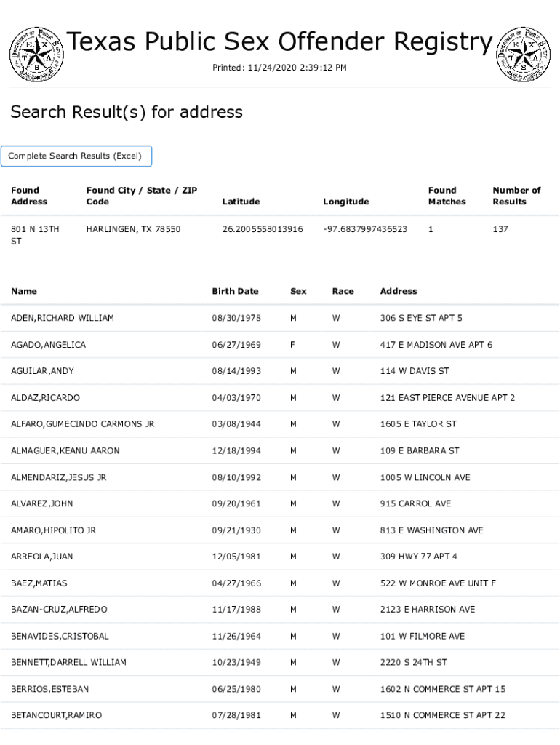The height and width of the screenshot is (745, 560).
Task: Sort by the Name column header
Action: (24, 291)
